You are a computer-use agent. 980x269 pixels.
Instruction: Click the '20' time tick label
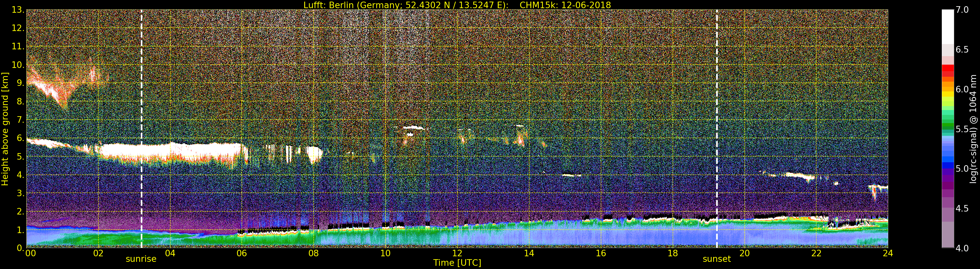pos(744,253)
